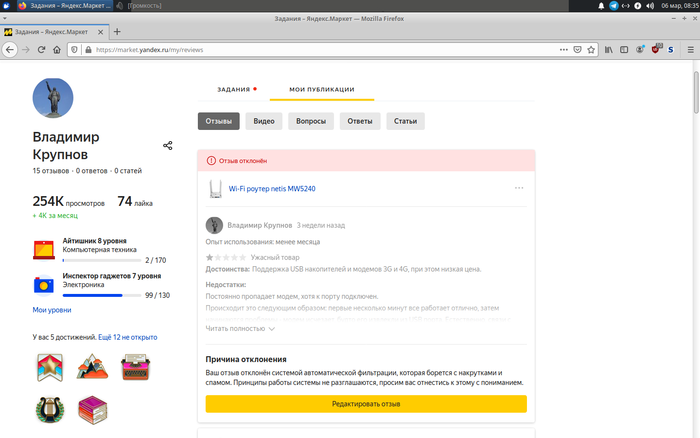
Task: Click the site security padlock icon
Action: point(88,50)
